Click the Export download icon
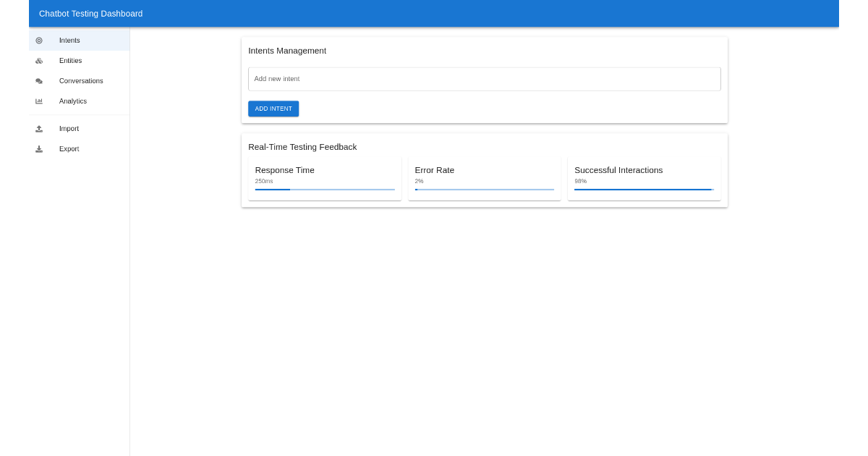Screen dimensions: 868x456 coord(39,149)
